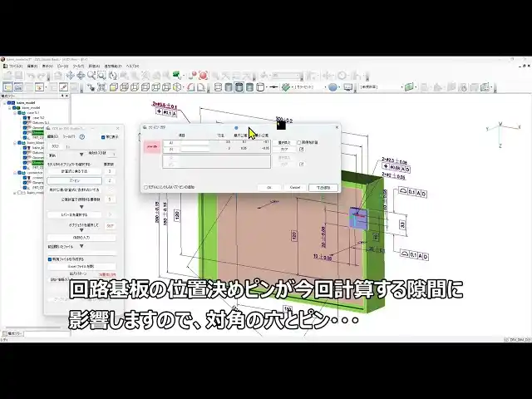Click the highlighted shaded cylinder display icon

[x=239, y=87]
